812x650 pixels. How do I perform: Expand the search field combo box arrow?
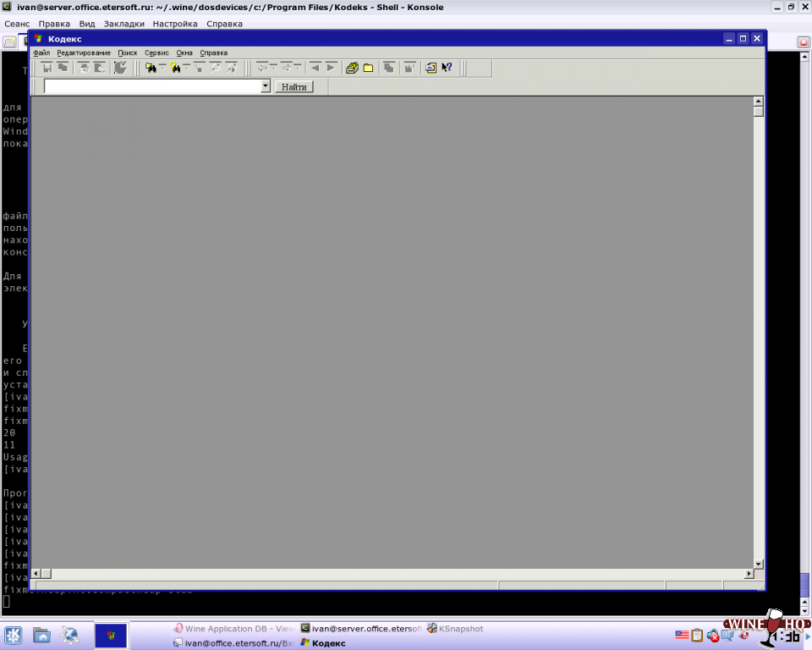(266, 86)
